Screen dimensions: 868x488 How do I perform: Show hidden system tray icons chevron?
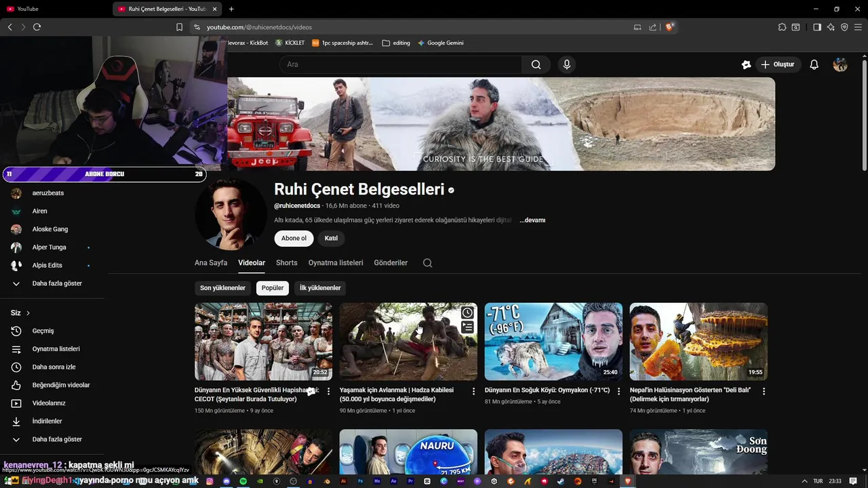coord(804,481)
